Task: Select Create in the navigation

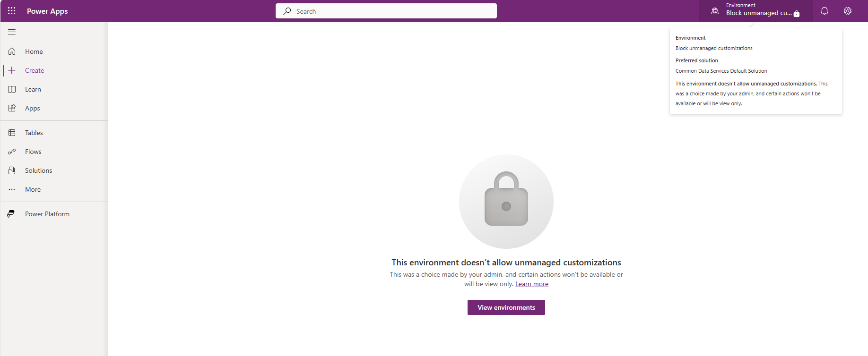Action: [35, 70]
